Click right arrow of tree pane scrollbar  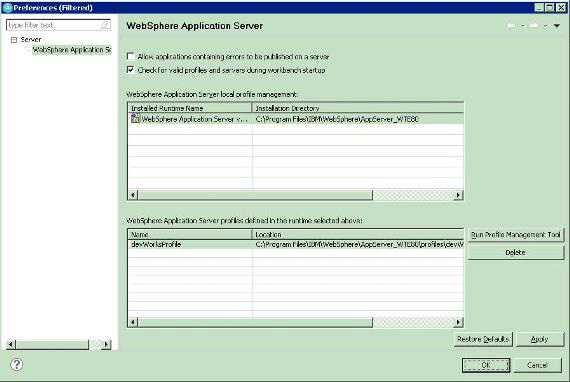click(x=107, y=344)
